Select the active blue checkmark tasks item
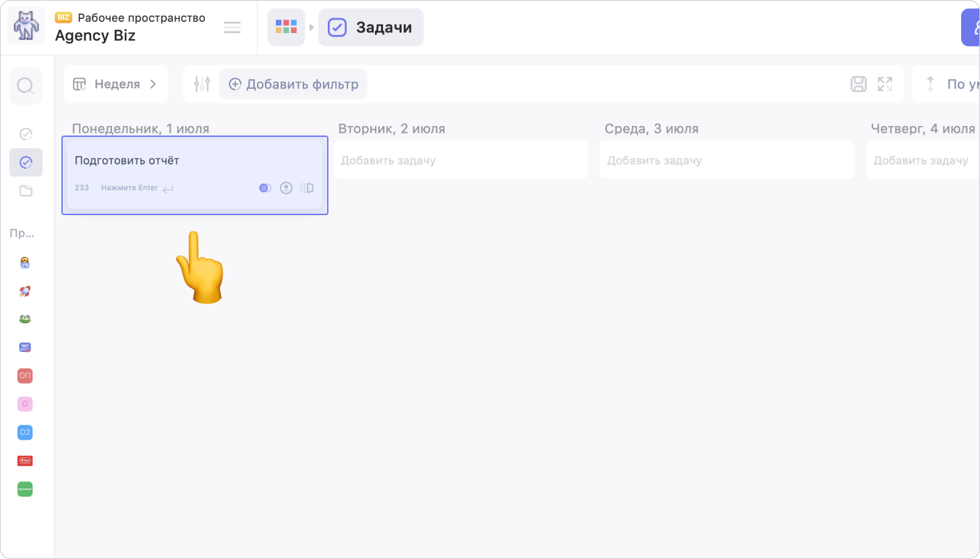980x559 pixels. [x=26, y=163]
